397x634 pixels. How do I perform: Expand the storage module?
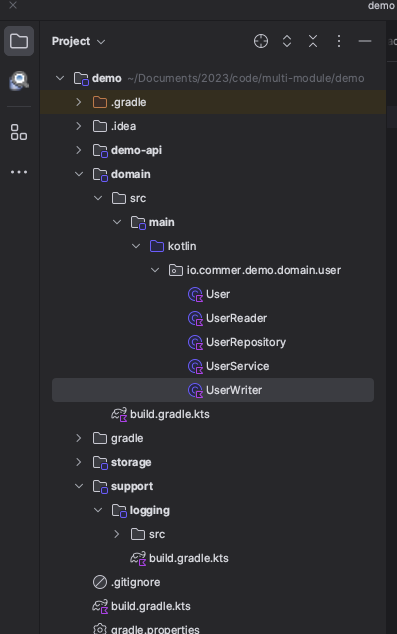(79, 462)
